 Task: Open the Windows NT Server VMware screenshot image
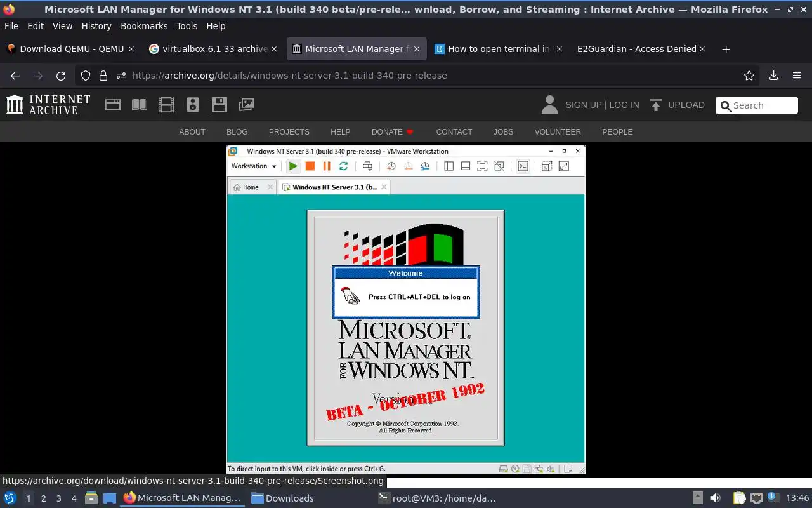coord(406,310)
